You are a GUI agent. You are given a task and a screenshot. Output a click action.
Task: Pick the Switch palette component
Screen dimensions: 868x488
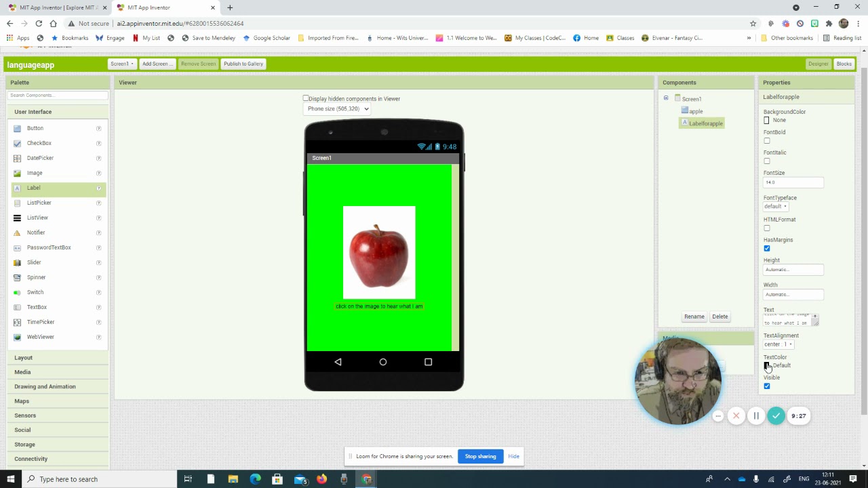click(35, 292)
